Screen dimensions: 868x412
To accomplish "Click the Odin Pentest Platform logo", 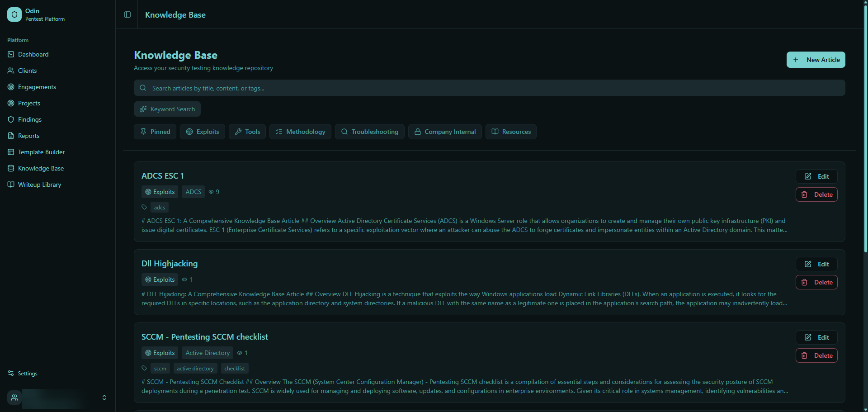I will [14, 14].
